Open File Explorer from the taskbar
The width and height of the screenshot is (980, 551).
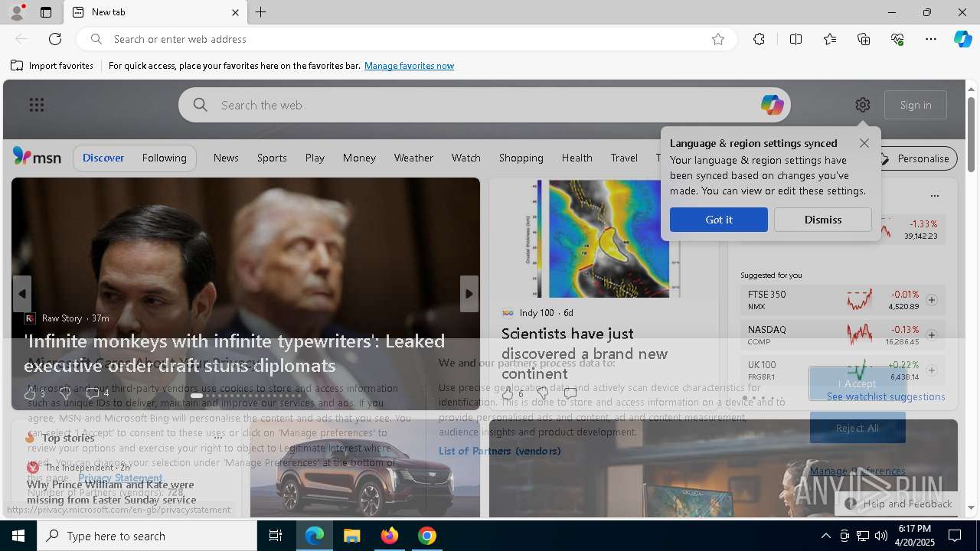point(352,536)
